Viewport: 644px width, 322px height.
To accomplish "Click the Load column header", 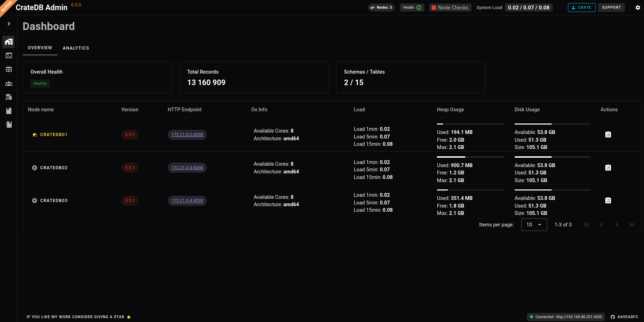I will [359, 110].
